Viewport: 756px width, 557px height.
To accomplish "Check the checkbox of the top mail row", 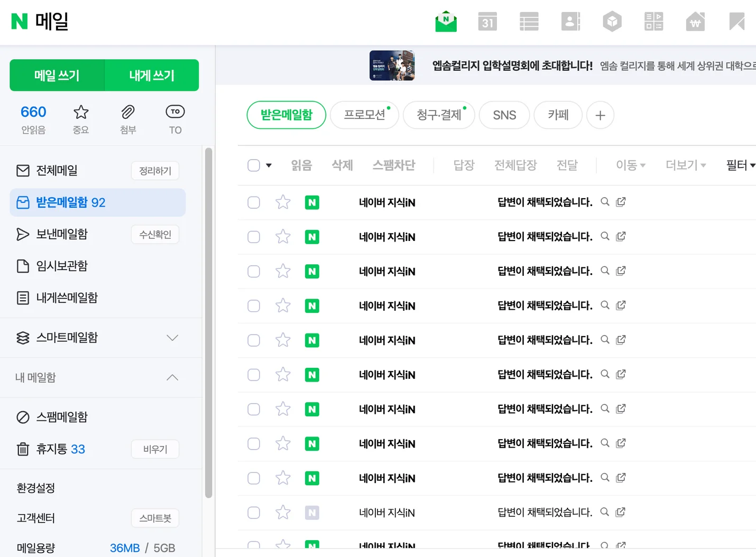I will pos(254,202).
